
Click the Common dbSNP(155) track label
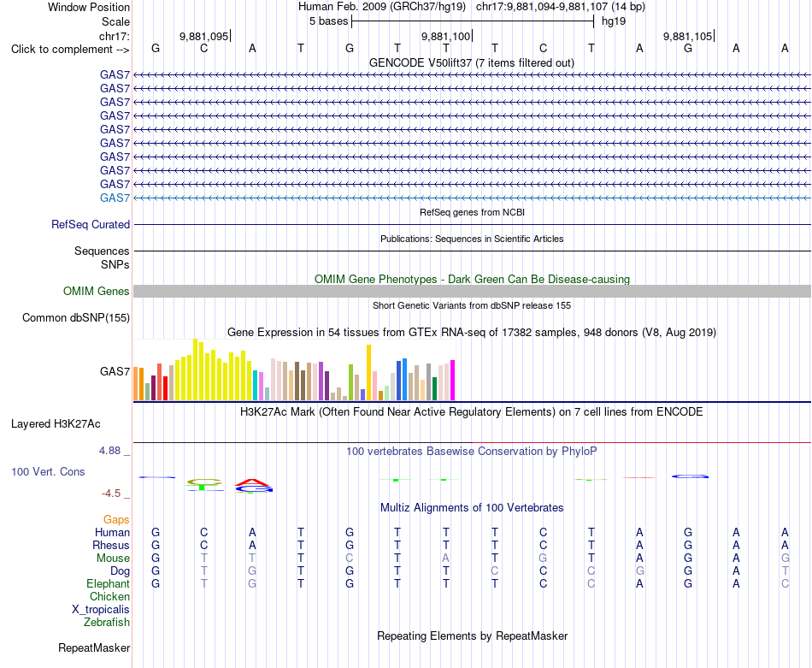[76, 317]
